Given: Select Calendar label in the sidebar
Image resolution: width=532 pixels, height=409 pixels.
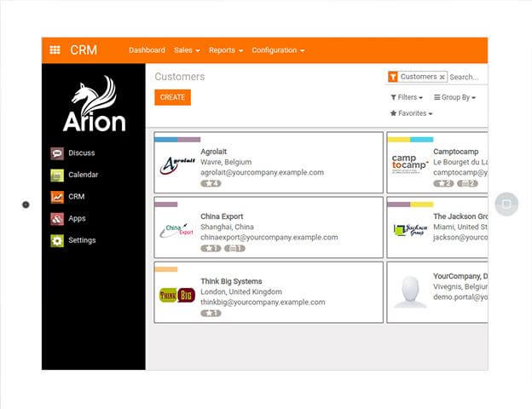Looking at the screenshot, I should tap(84, 175).
